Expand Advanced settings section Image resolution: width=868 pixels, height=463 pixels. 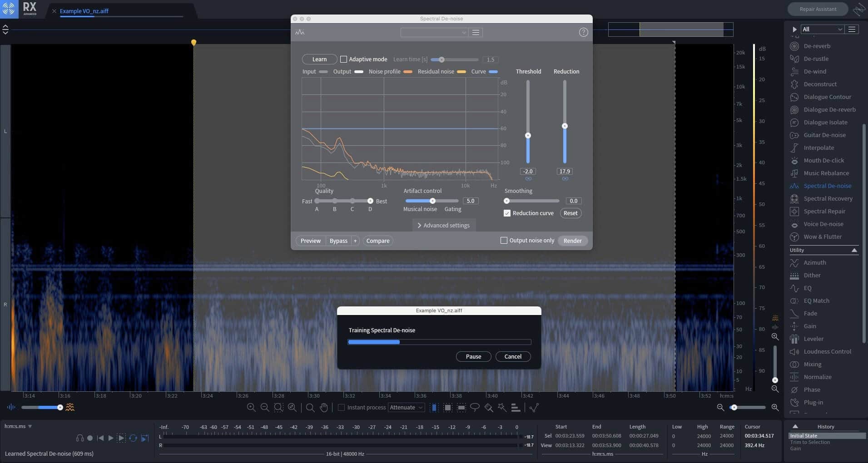tap(444, 226)
